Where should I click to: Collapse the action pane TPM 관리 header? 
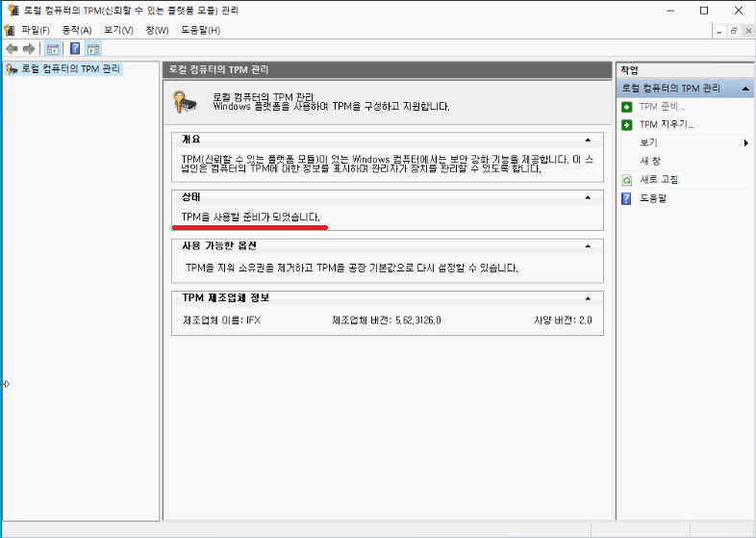[x=745, y=89]
